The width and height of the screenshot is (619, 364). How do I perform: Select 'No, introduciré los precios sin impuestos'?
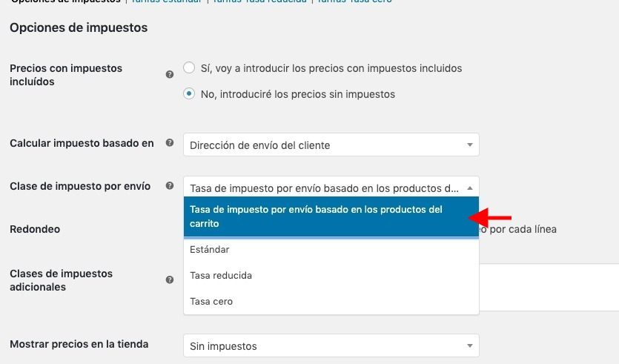(x=189, y=94)
